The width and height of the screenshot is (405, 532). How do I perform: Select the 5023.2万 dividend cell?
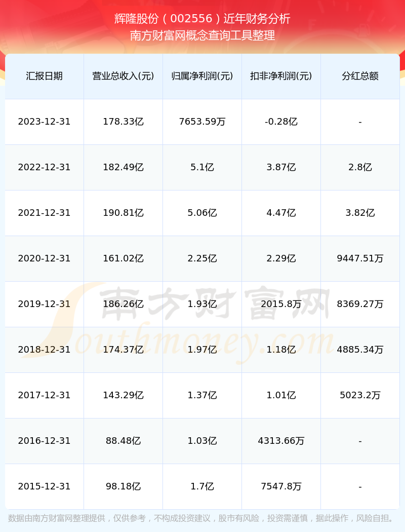[x=360, y=395]
